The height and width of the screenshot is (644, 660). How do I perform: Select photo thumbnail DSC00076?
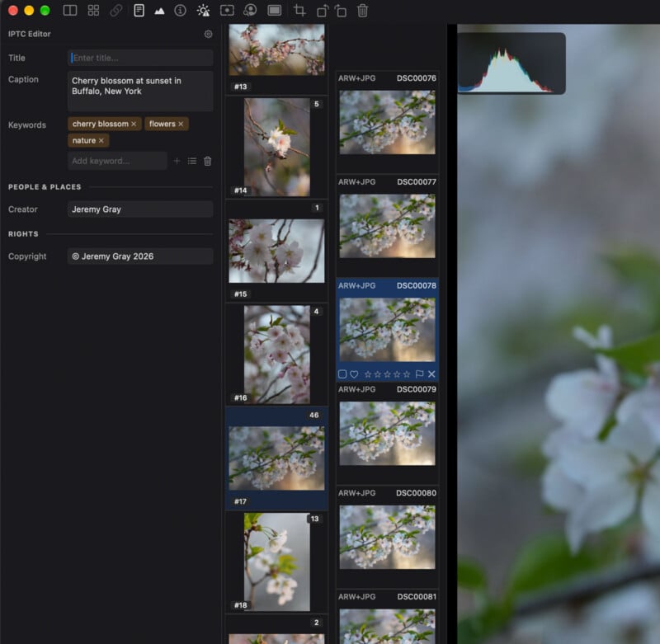tap(387, 122)
